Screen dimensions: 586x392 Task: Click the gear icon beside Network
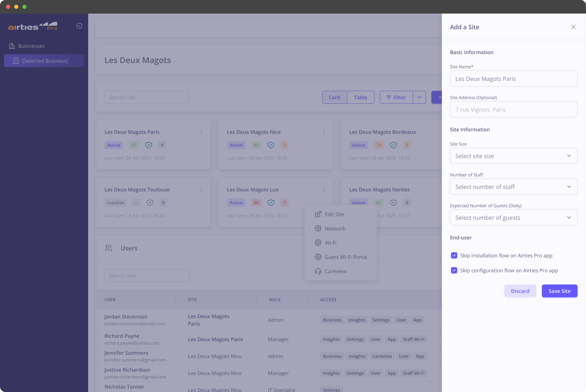click(318, 228)
